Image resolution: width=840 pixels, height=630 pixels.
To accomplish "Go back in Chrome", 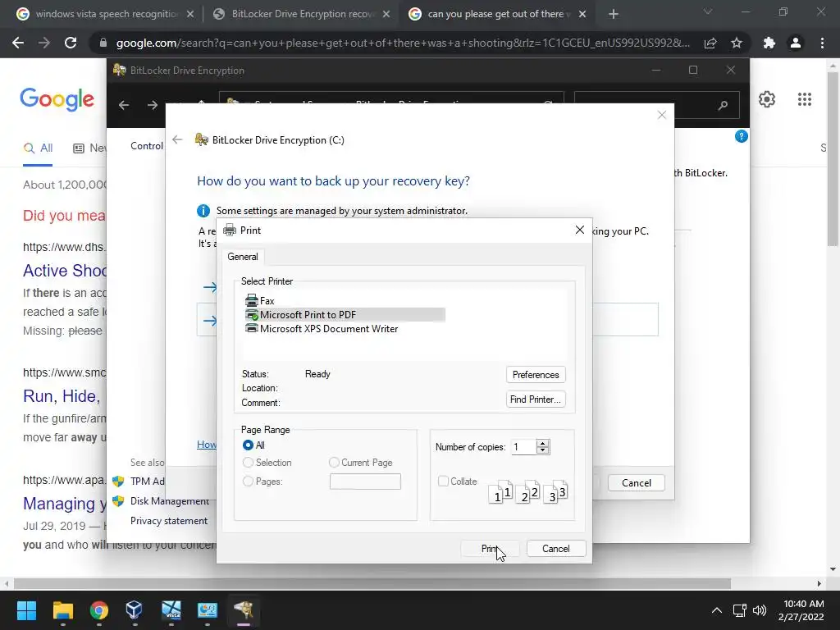I will point(18,43).
